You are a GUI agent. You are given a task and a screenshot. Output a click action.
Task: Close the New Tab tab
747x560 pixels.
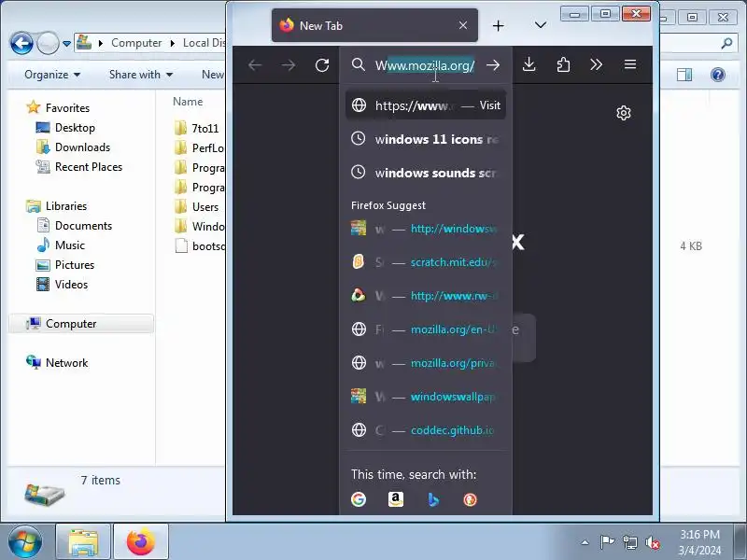[462, 25]
